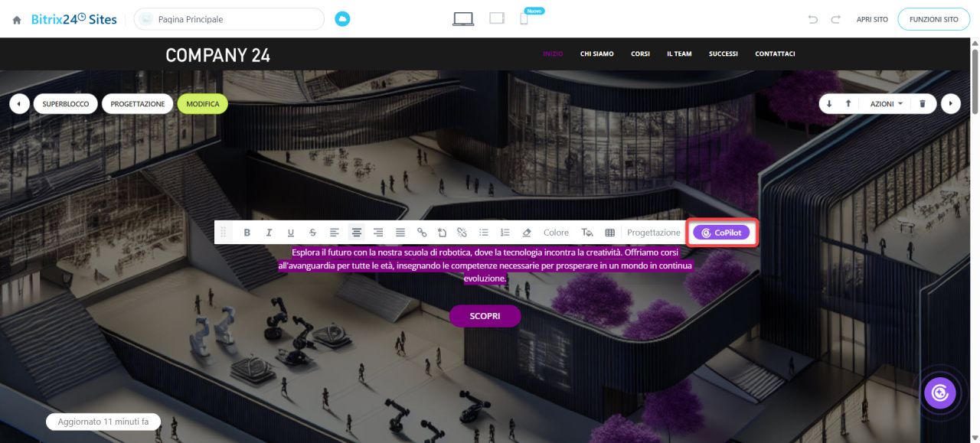This screenshot has width=980, height=443.
Task: Toggle italic formatting
Action: (269, 233)
